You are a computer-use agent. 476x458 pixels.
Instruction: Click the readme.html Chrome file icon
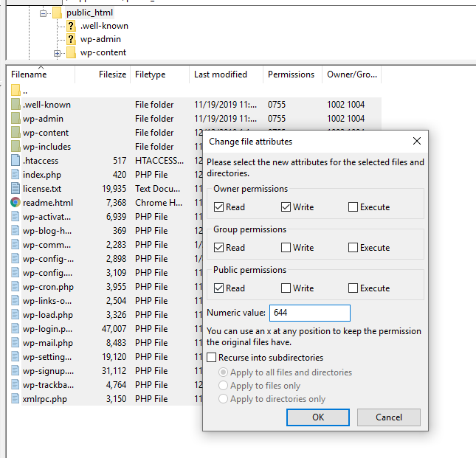pos(16,203)
